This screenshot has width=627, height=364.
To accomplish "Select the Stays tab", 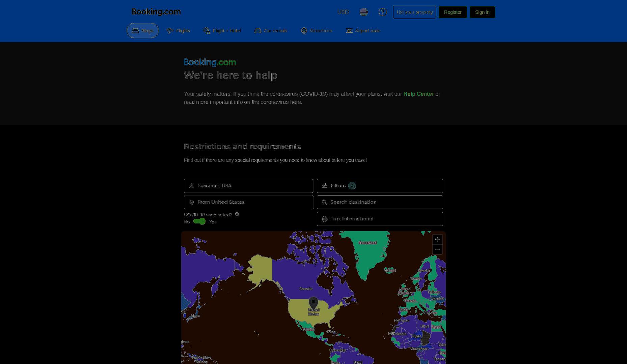I will point(142,31).
